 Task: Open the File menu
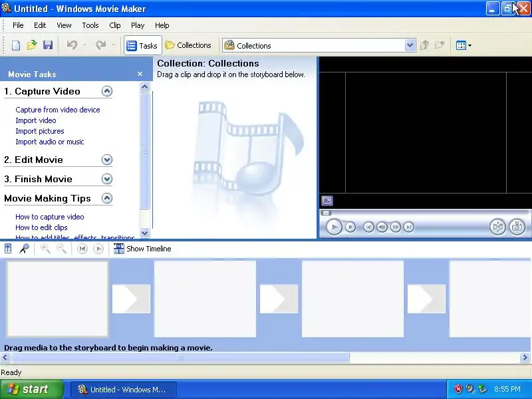click(x=18, y=25)
